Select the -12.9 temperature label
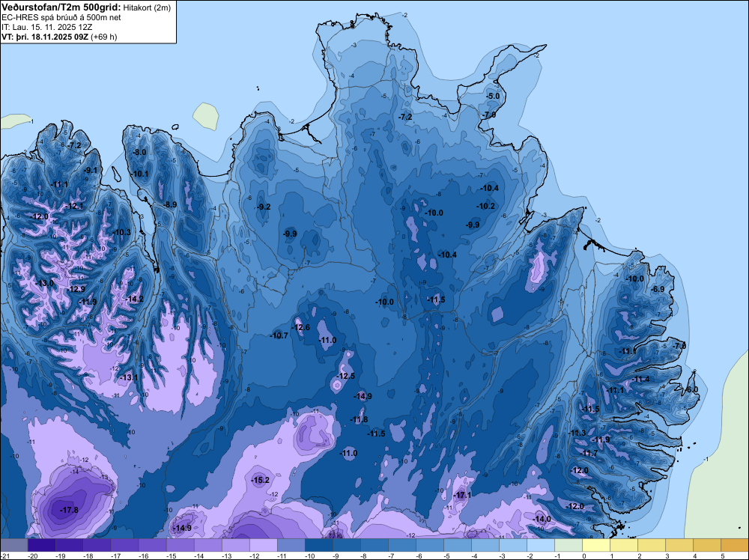Image resolution: width=749 pixels, height=560 pixels. click(76, 289)
